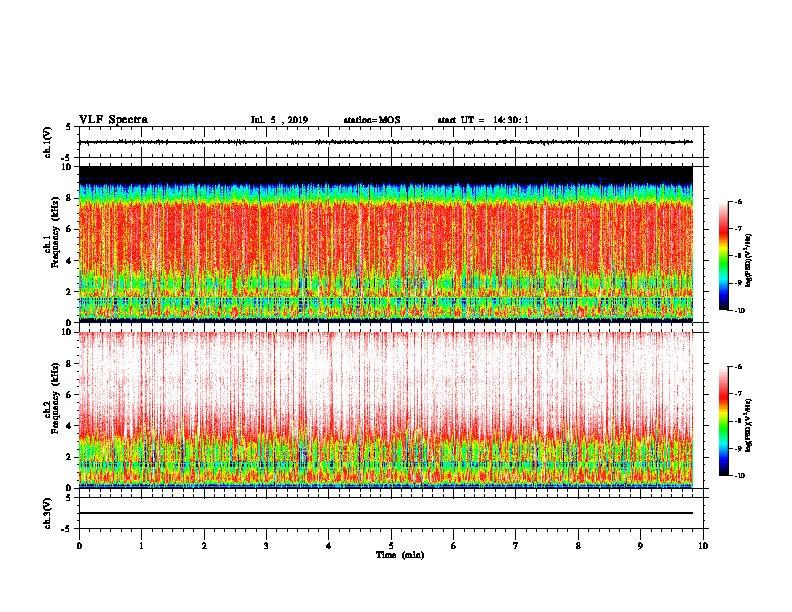Click the ch.1 PSD color scale bar
The width and height of the screenshot is (792, 612).
pos(723,256)
